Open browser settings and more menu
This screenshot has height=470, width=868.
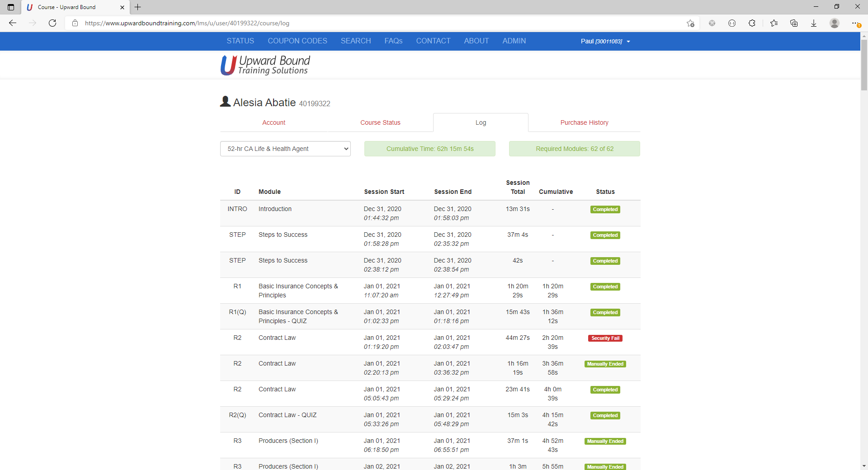click(x=855, y=23)
